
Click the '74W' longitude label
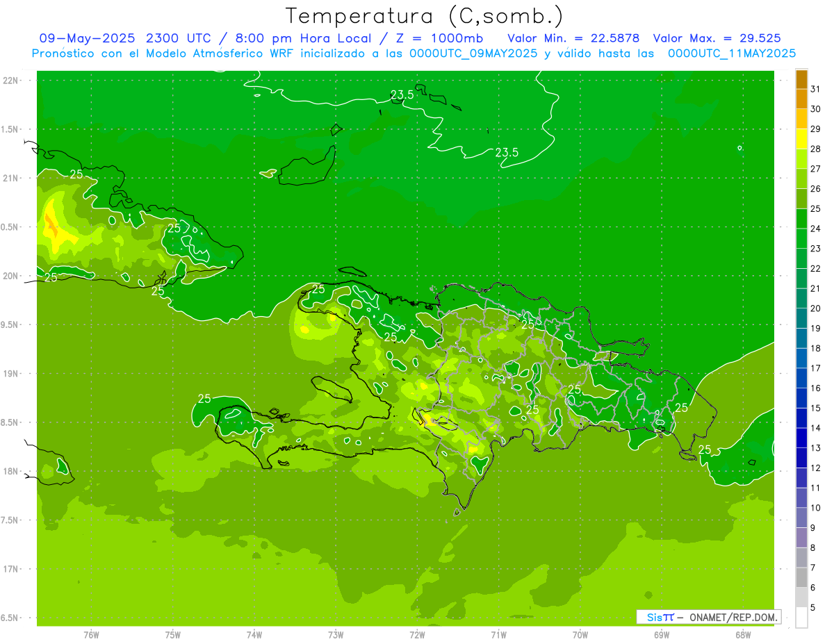254,635
